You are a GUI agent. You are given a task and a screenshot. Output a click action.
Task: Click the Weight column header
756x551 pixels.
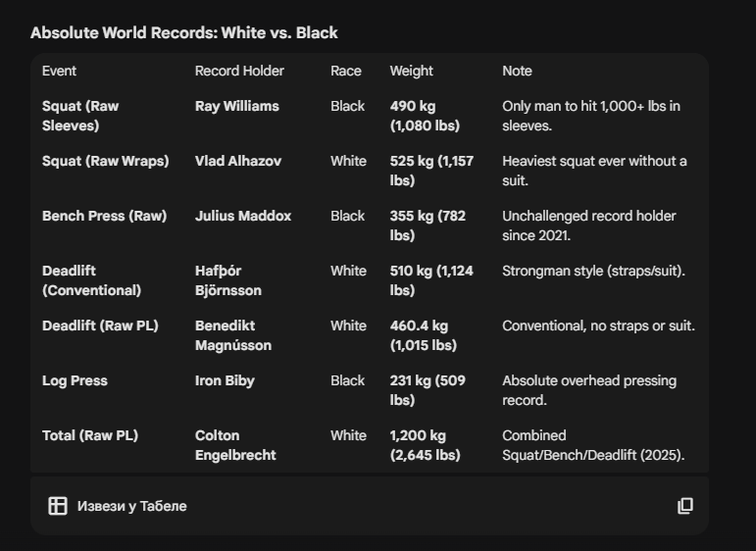pos(411,71)
